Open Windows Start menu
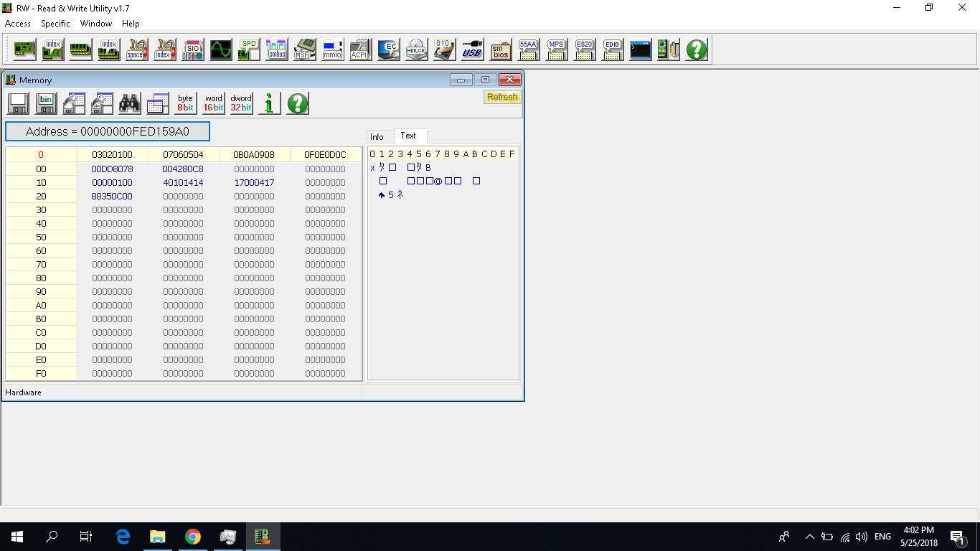The image size is (980, 551). [x=17, y=537]
